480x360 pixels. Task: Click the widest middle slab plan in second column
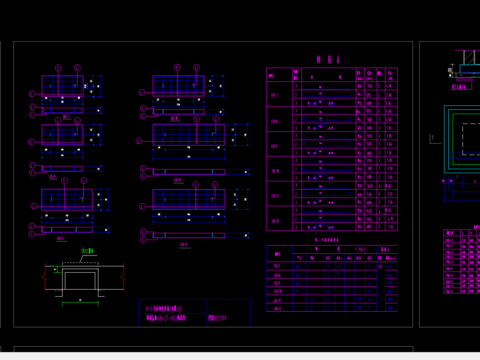189,135
